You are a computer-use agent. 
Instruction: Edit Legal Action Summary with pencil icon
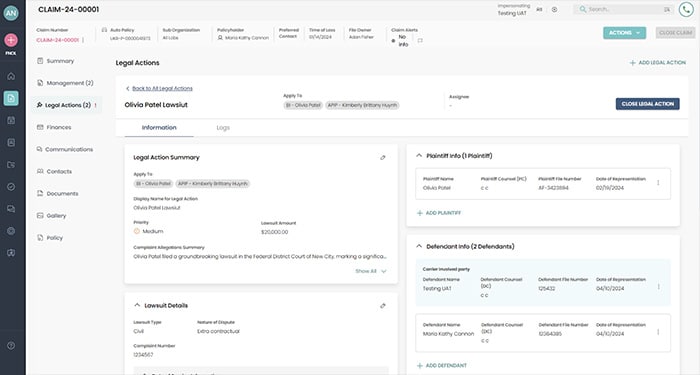383,158
